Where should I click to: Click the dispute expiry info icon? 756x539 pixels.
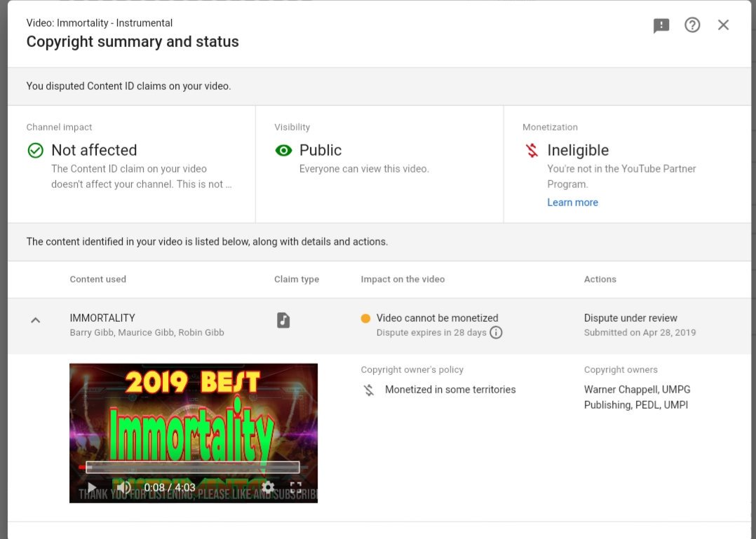(x=496, y=332)
